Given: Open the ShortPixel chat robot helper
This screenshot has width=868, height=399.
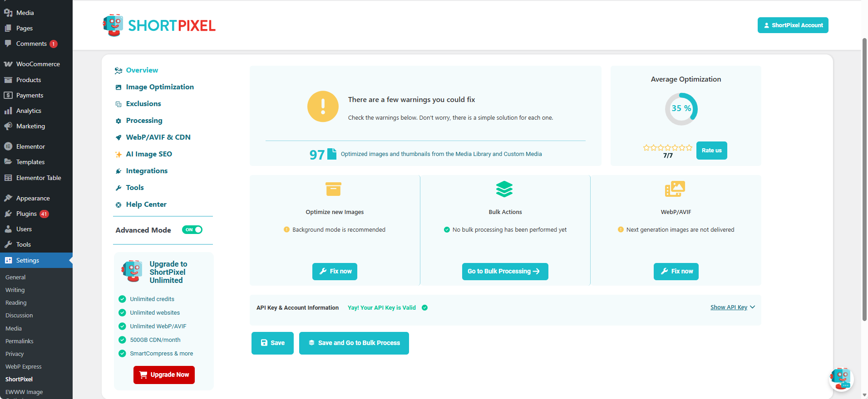Looking at the screenshot, I should coord(841,379).
